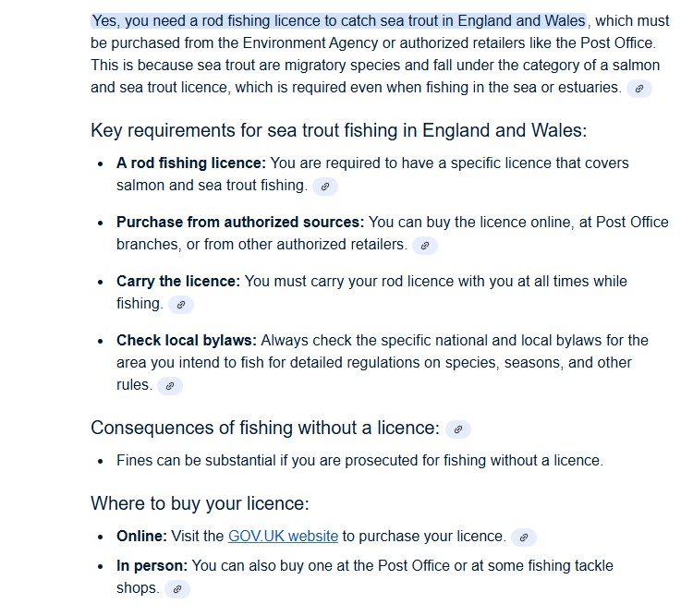Screen dimensions: 681x616
Task: Click the source link icon after the intro paragraph
Action: point(638,89)
